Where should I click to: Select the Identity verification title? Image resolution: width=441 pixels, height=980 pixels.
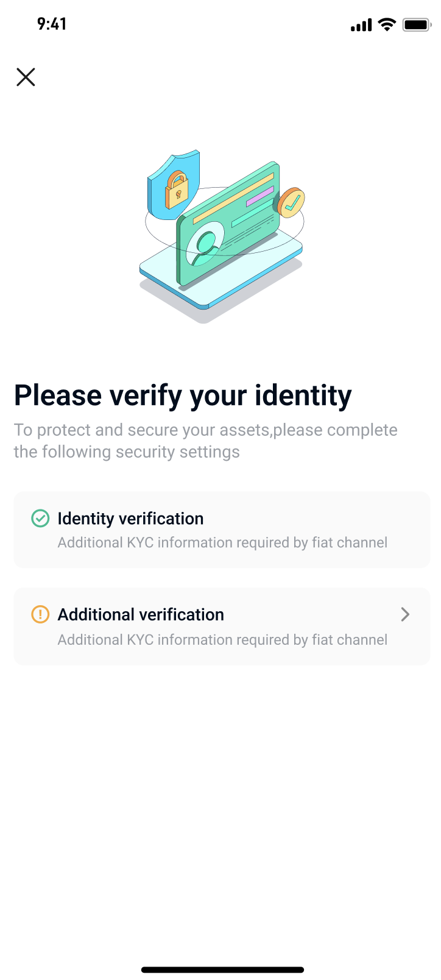[x=130, y=519]
